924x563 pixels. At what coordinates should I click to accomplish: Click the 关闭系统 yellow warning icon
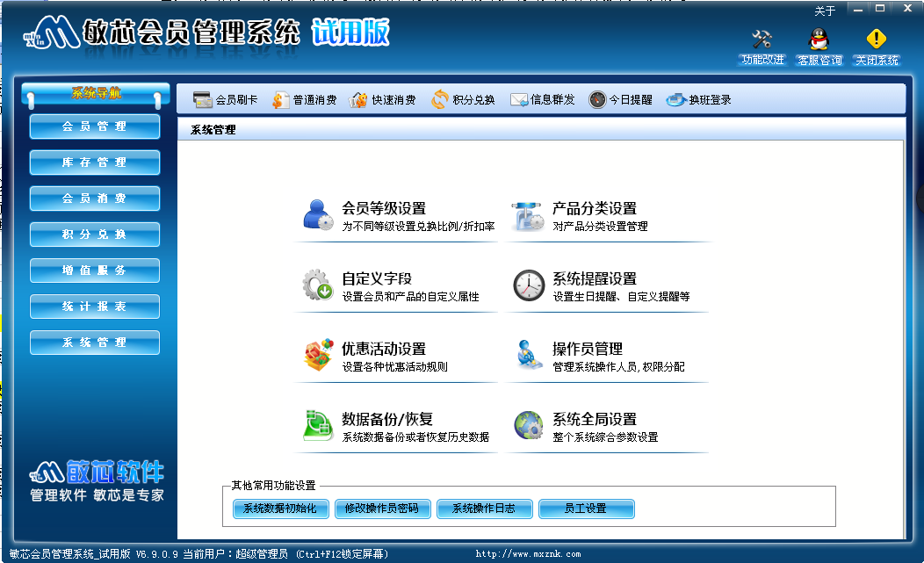[877, 40]
